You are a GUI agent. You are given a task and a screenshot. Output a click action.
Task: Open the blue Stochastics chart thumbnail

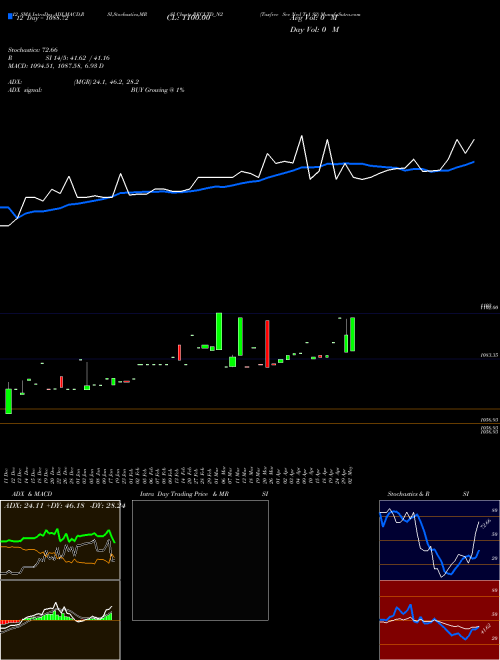click(439, 540)
